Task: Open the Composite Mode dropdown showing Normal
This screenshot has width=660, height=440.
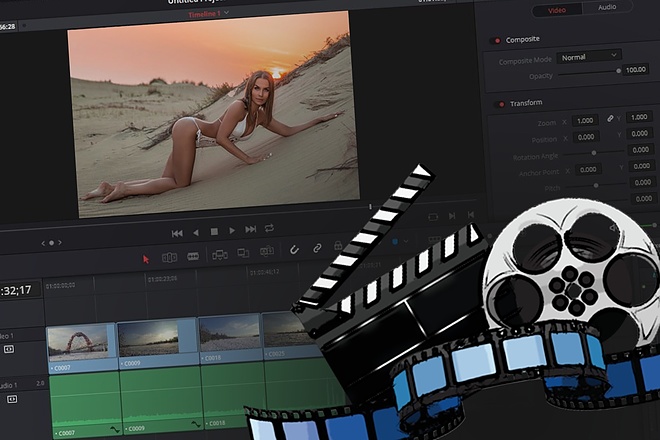Action: point(589,56)
